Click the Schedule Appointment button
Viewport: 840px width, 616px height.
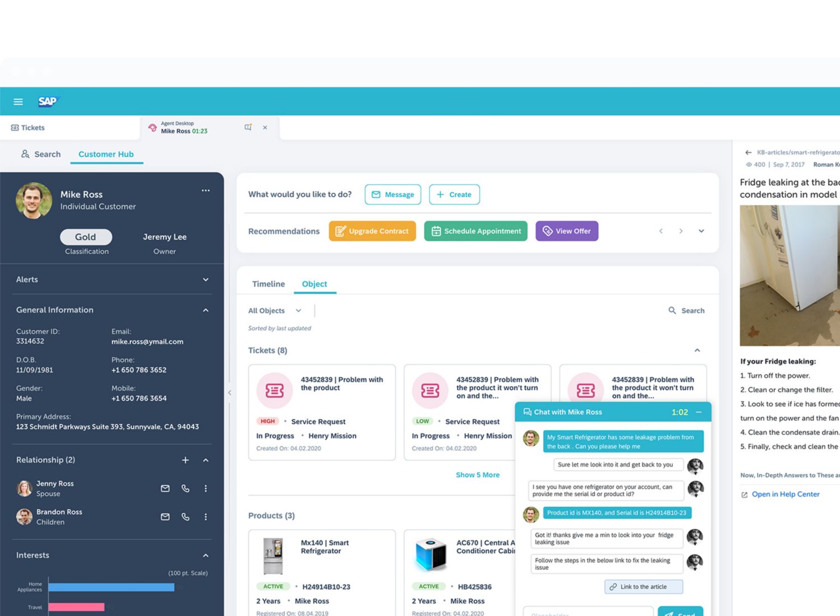[475, 231]
